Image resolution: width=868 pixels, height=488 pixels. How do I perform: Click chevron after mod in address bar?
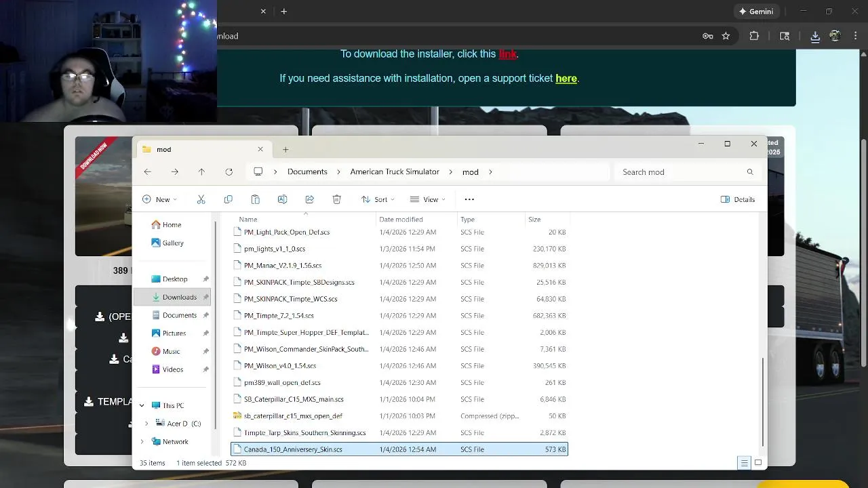tap(491, 172)
